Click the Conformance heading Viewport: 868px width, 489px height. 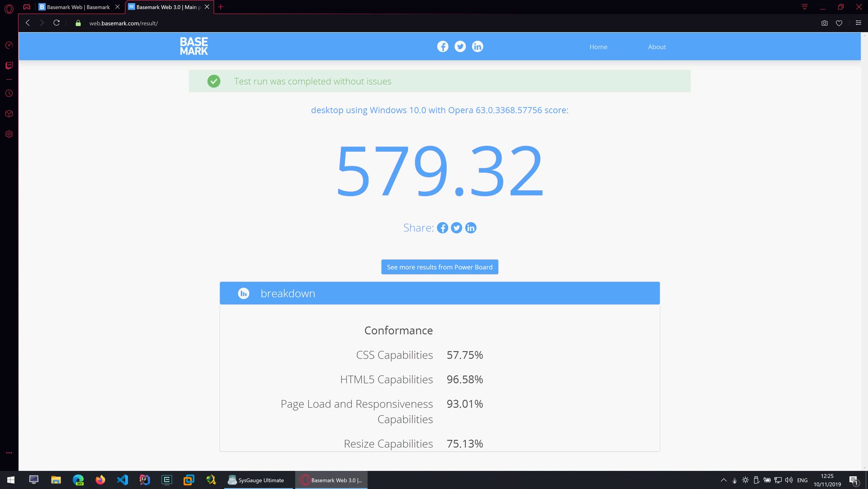399,330
